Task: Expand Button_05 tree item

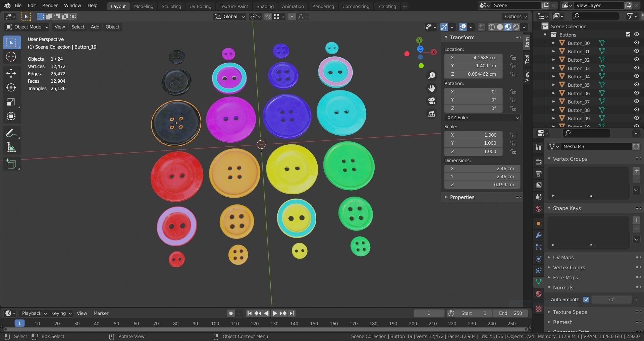Action: coord(553,85)
